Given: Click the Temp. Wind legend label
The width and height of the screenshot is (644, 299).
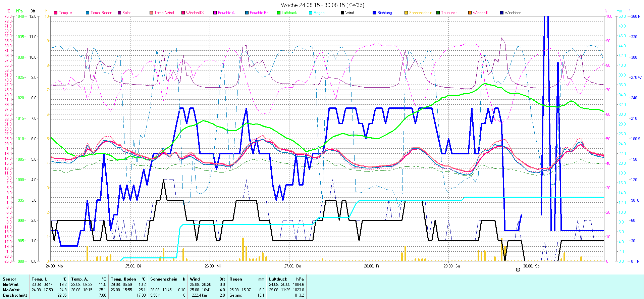Looking at the screenshot, I should pos(164,13).
